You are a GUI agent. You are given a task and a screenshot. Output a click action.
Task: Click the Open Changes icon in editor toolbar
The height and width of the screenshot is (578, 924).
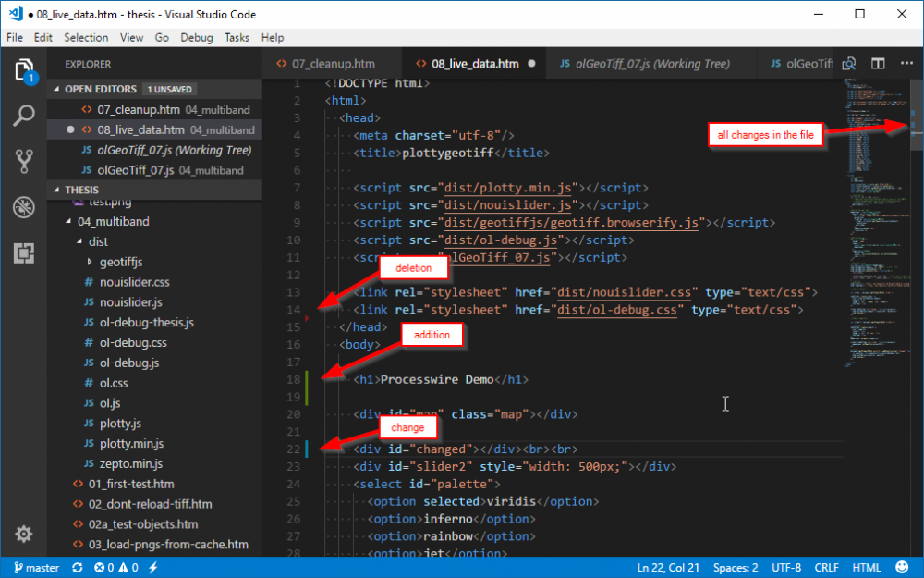click(848, 64)
